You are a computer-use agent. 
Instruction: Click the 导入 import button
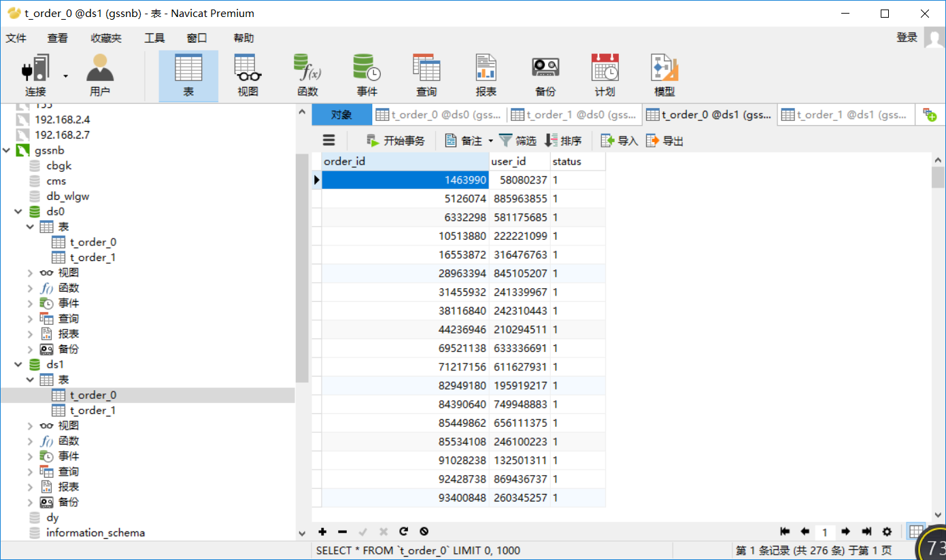coord(620,141)
